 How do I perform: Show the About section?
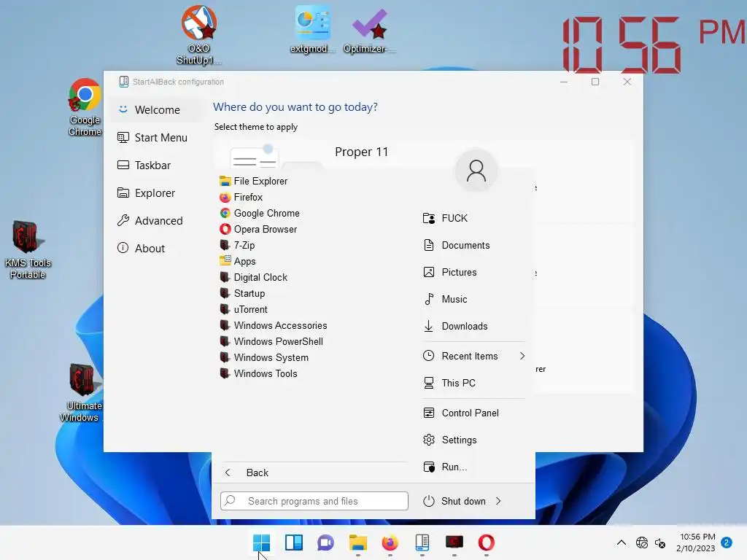point(158,248)
